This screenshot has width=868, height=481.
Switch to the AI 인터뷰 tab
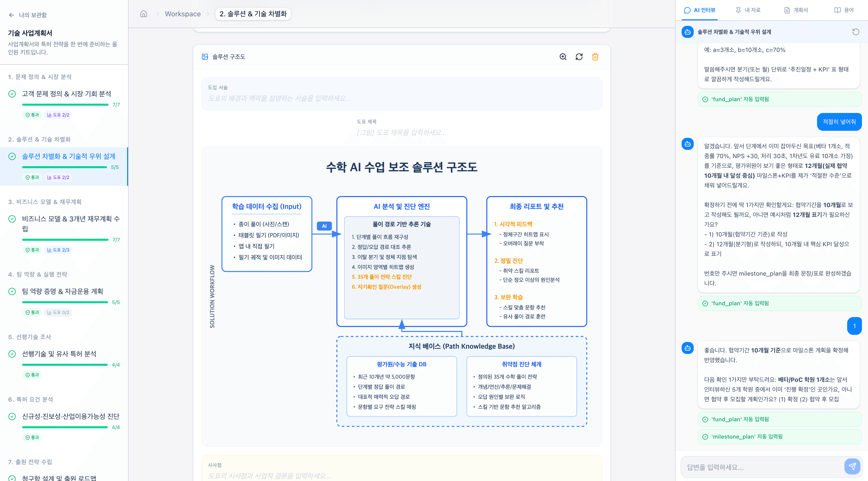point(699,10)
